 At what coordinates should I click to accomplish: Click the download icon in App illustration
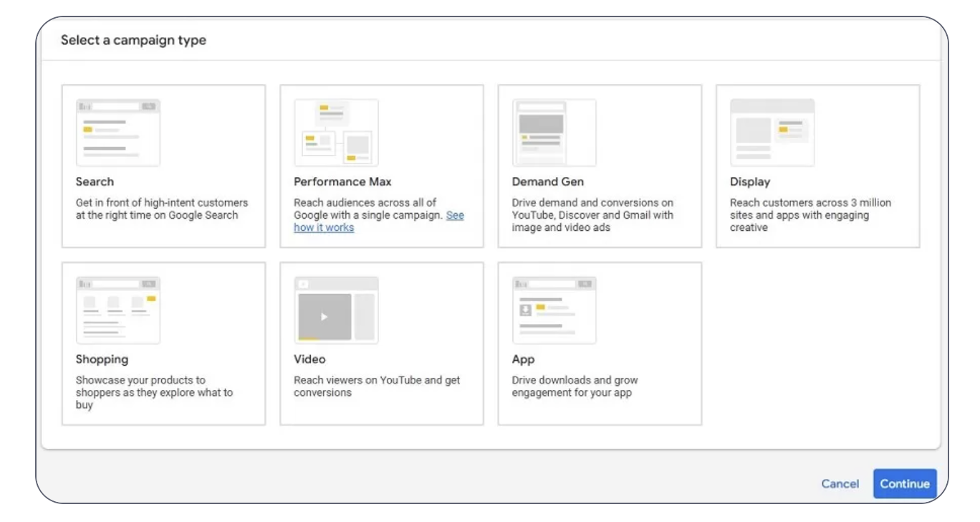[525, 309]
